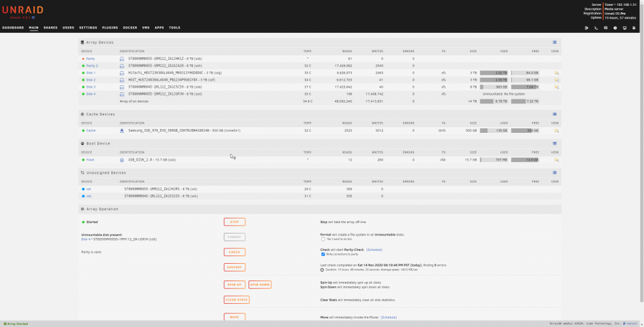
Task: Browse the Cache drive view icon
Action: (556, 130)
